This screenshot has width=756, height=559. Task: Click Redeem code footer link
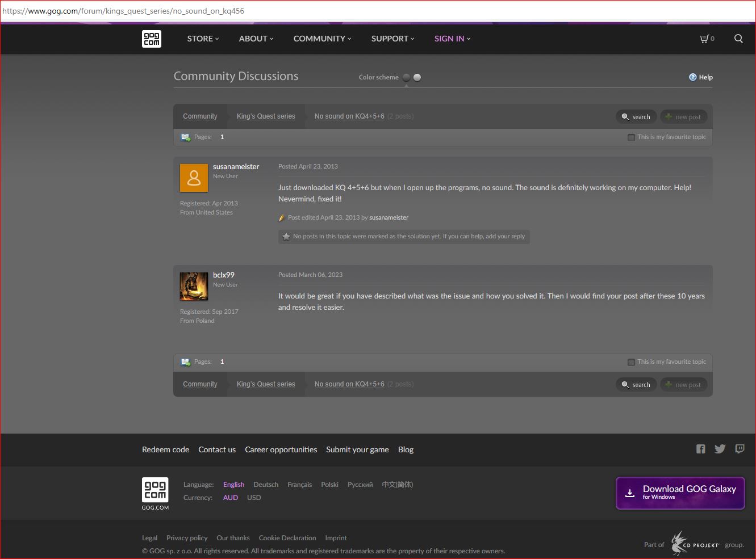[x=165, y=449]
